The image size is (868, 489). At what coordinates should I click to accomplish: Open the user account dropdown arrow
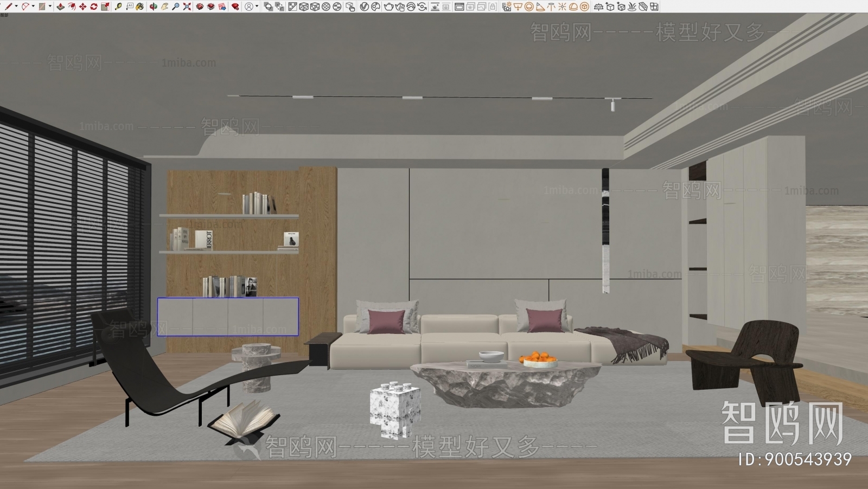click(257, 7)
